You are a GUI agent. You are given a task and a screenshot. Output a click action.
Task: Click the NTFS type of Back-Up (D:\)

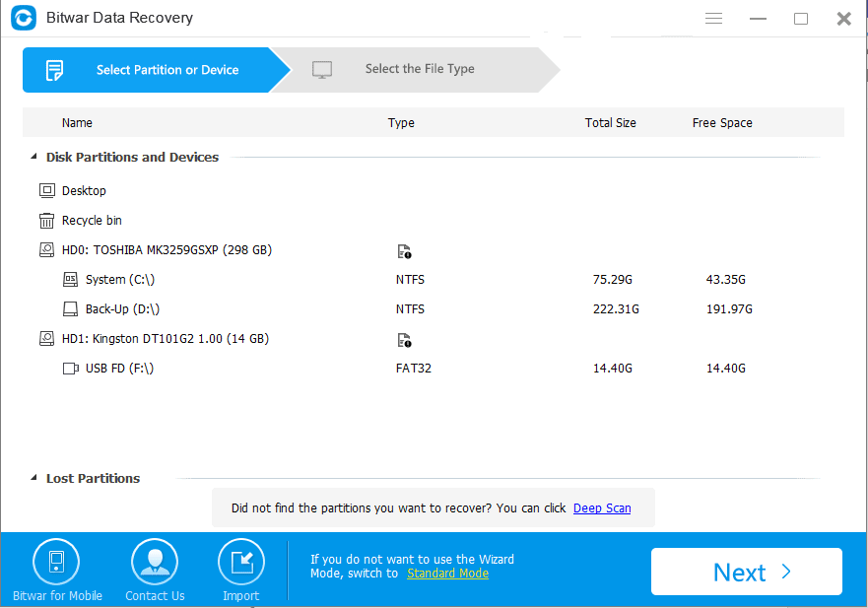[x=410, y=309]
